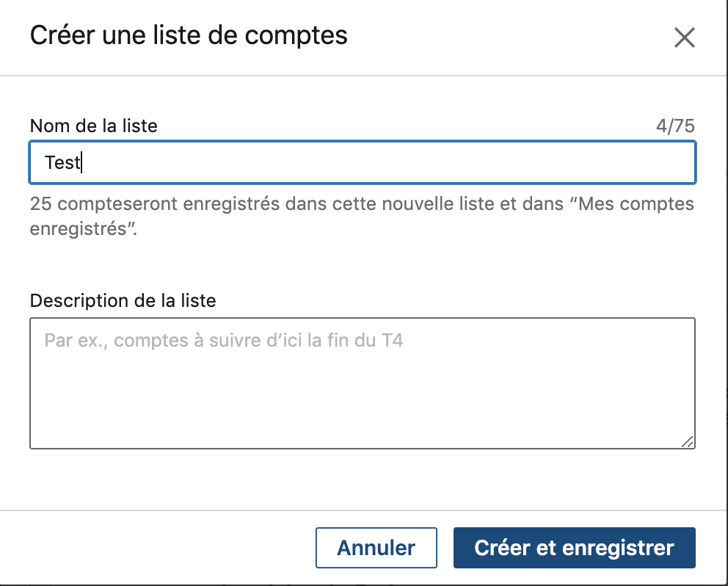Close the Créer une liste de comptes dialog
728x586 pixels.
pos(685,37)
